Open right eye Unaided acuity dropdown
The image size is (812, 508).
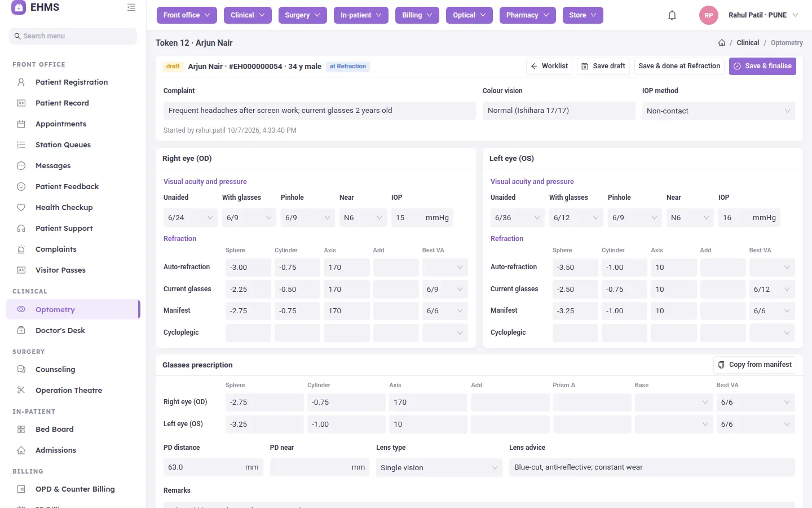(x=191, y=217)
